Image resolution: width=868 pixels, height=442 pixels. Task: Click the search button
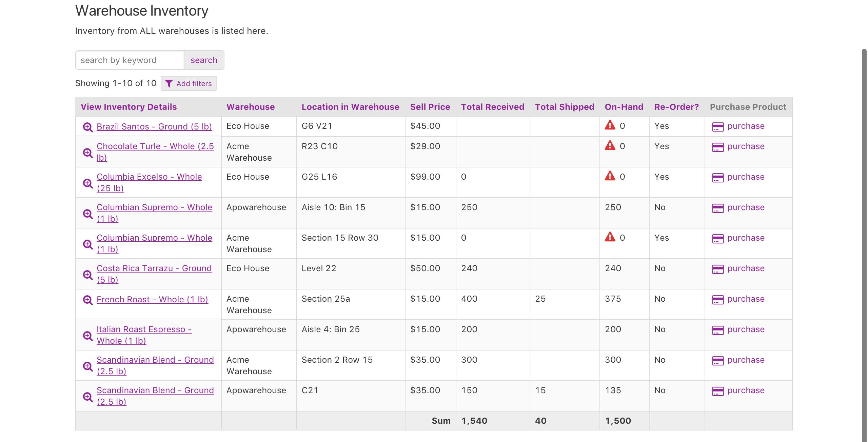204,60
